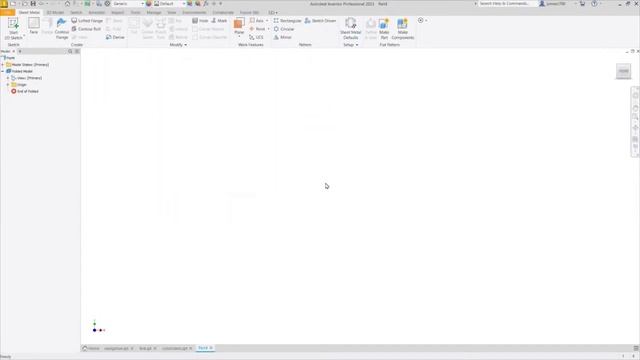Open the File menu tab
Viewport: 640px width, 360px height.
(7, 13)
